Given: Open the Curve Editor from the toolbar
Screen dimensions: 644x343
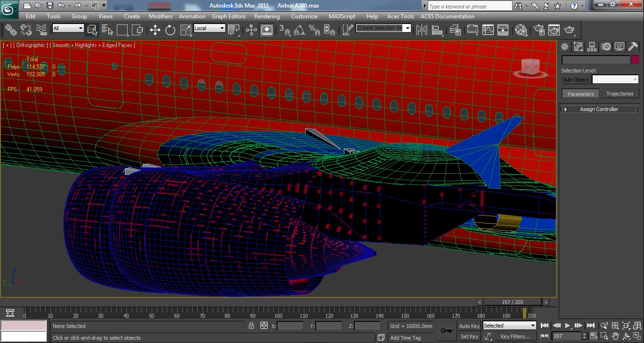Looking at the screenshot, I should pos(488,30).
